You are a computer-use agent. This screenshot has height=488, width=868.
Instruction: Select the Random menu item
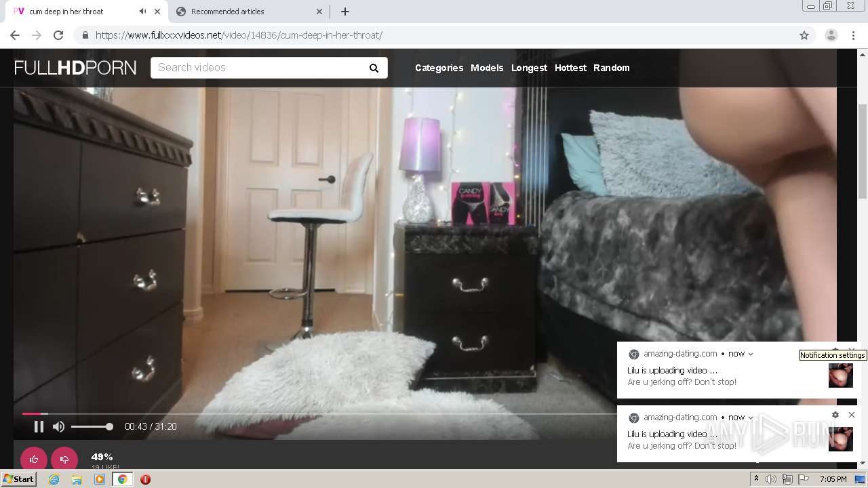point(611,68)
